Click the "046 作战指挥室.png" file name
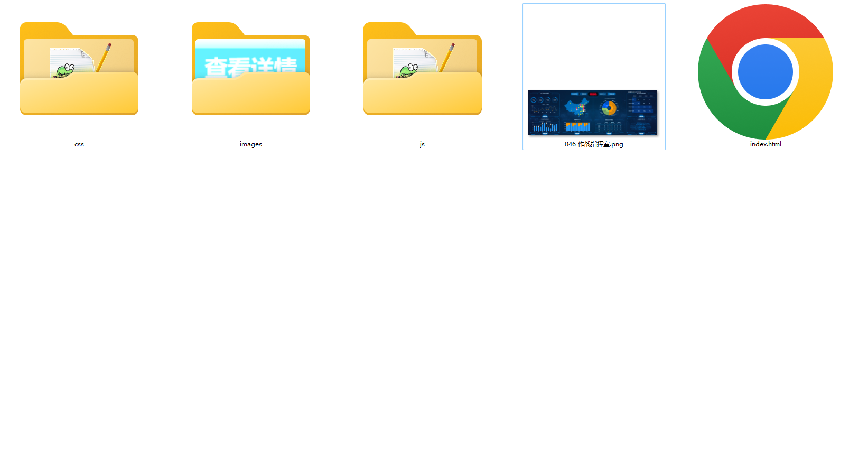This screenshot has width=868, height=462. [x=594, y=144]
